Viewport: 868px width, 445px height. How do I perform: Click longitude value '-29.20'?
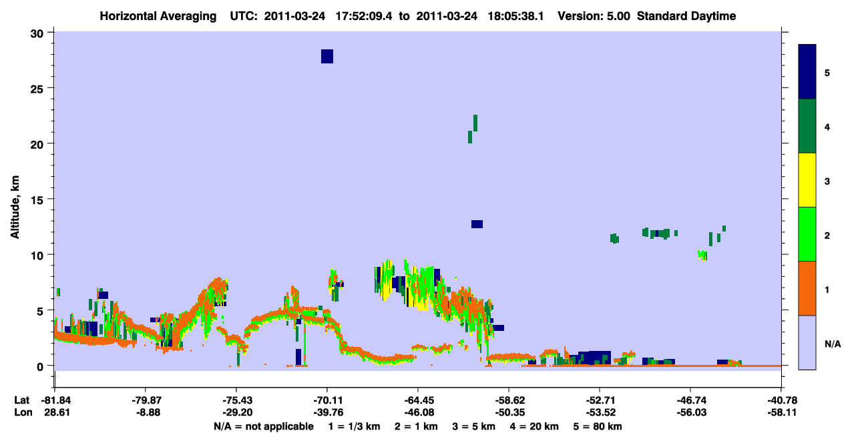[x=236, y=413]
